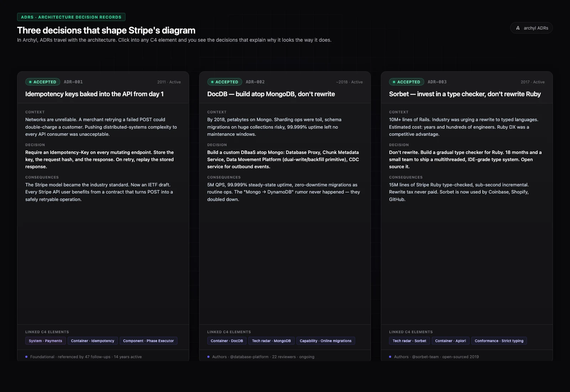Image resolution: width=570 pixels, height=392 pixels.
Task: Open the Container · Idempotency chip
Action: (93, 341)
